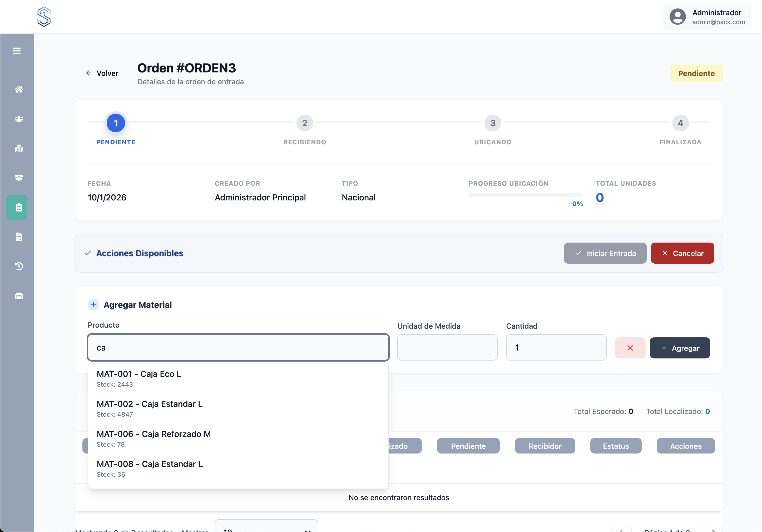Open the document sidebar icon
The width and height of the screenshot is (762, 532).
click(19, 237)
